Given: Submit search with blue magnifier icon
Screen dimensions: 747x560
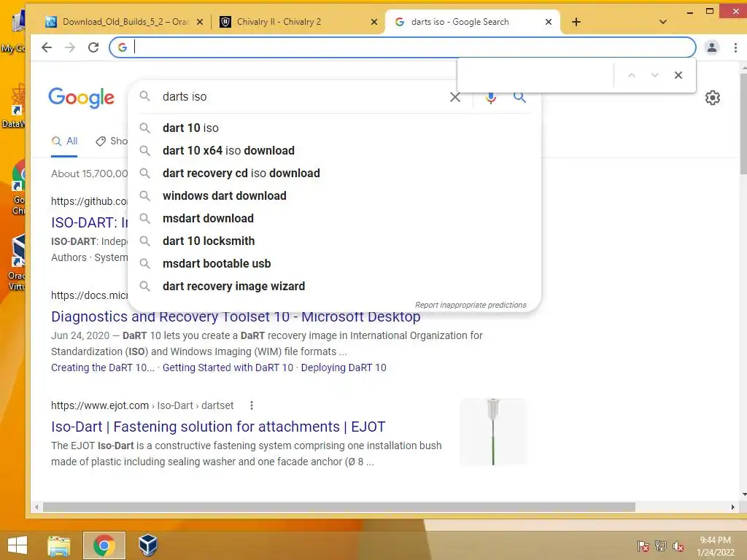Looking at the screenshot, I should click(519, 98).
